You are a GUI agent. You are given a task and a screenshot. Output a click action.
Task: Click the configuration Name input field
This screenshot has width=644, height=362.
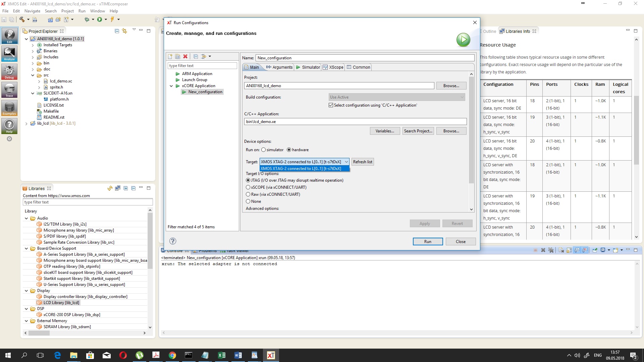click(365, 58)
